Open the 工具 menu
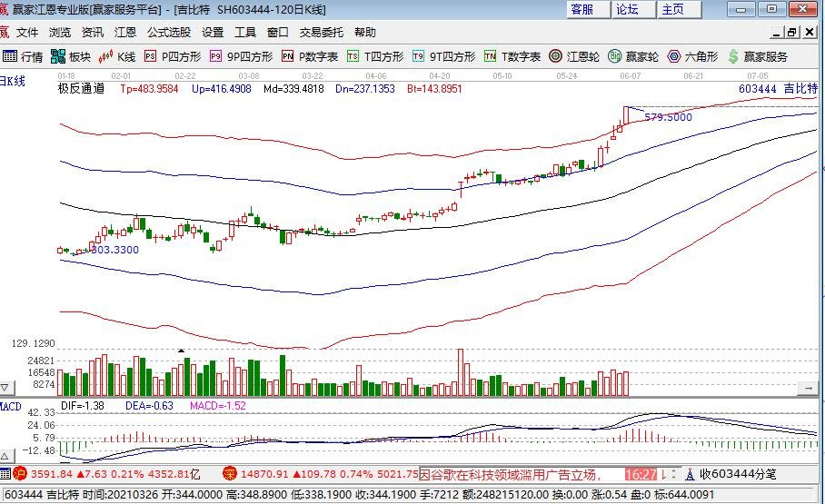The image size is (825, 504). tap(245, 33)
